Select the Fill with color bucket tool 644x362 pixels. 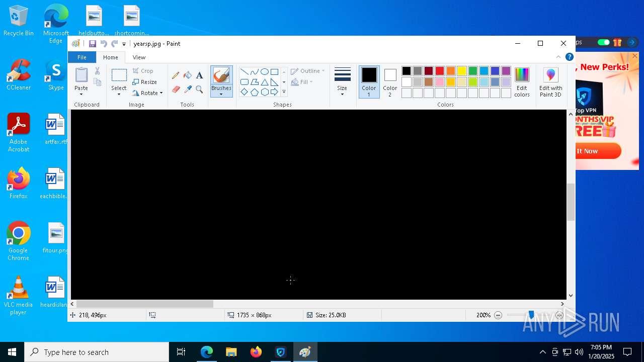(x=188, y=75)
